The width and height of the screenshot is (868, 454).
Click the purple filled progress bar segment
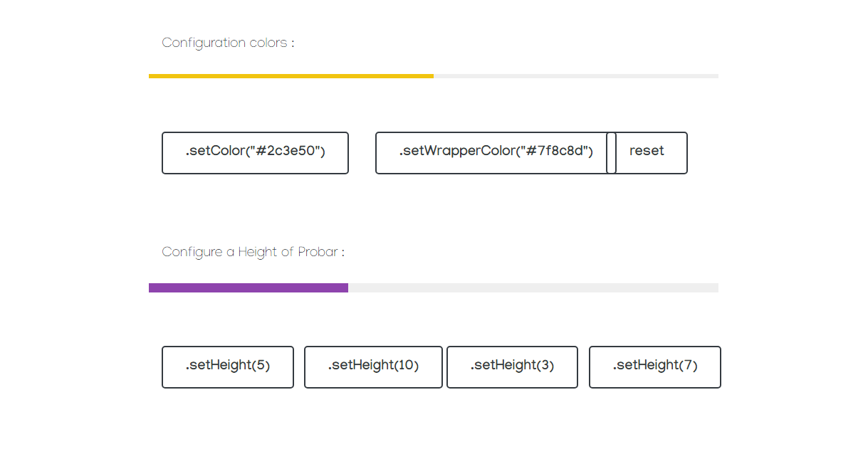pos(248,287)
